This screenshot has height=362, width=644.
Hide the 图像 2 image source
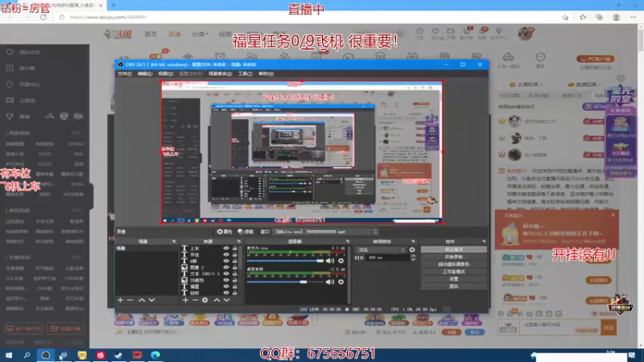pos(226,267)
